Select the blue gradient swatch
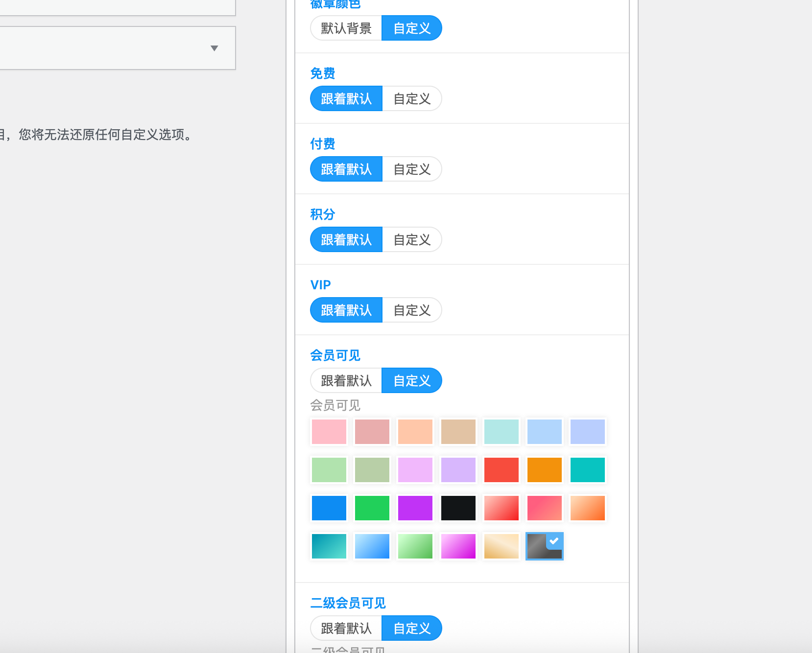 [372, 546]
